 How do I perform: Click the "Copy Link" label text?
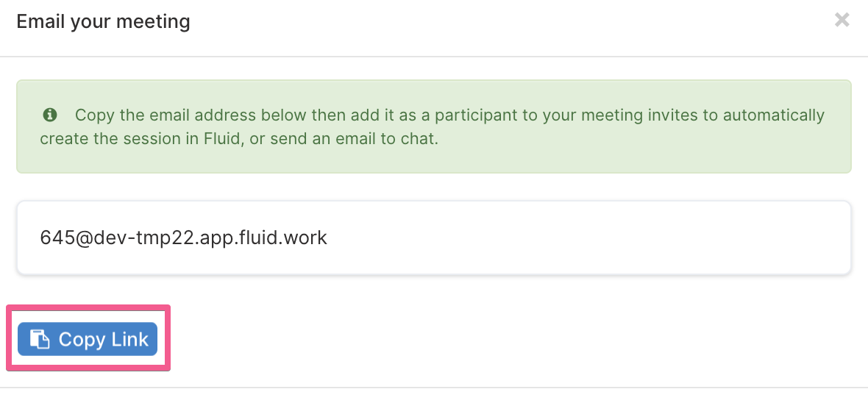tap(104, 339)
